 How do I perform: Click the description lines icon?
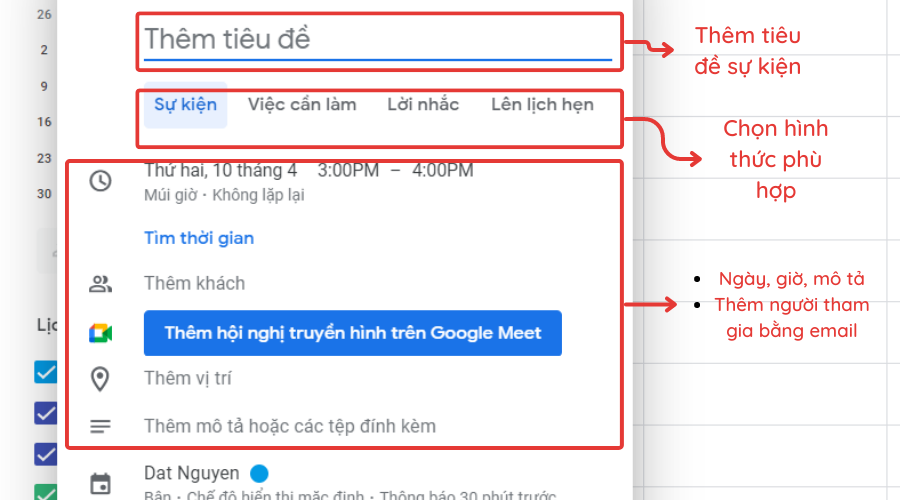(x=100, y=426)
